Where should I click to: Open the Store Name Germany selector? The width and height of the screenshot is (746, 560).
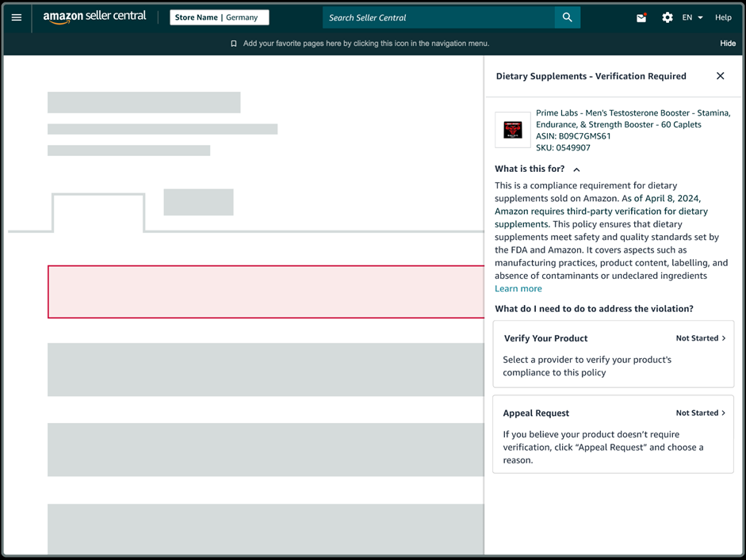[219, 17]
